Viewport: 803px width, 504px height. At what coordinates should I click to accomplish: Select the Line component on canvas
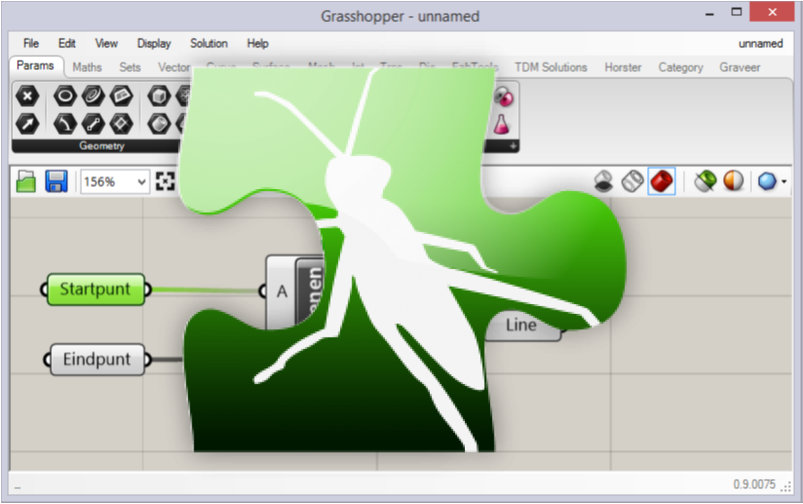(x=522, y=327)
